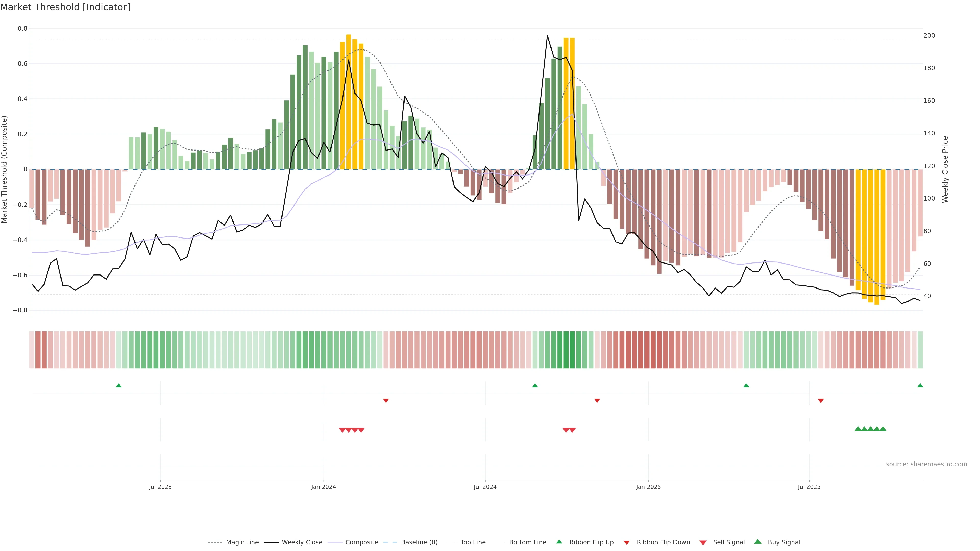Hide the Weekly Close series in the legend
This screenshot has width=980, height=551.
[302, 542]
